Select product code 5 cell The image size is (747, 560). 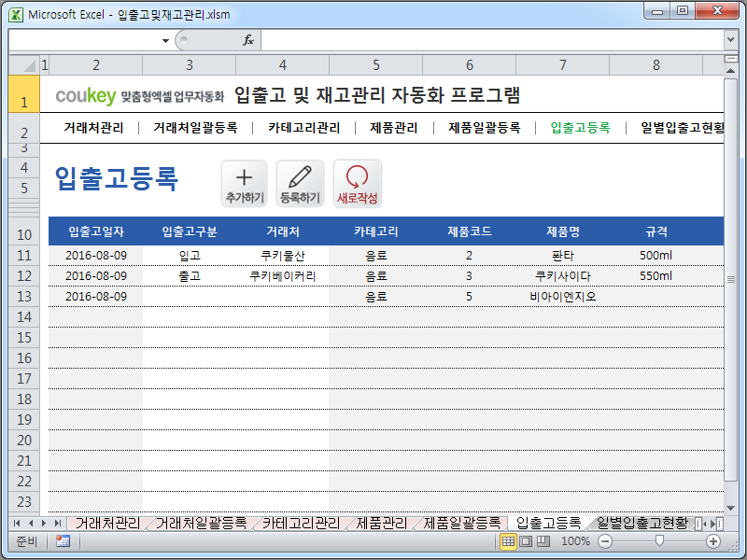tap(470, 296)
